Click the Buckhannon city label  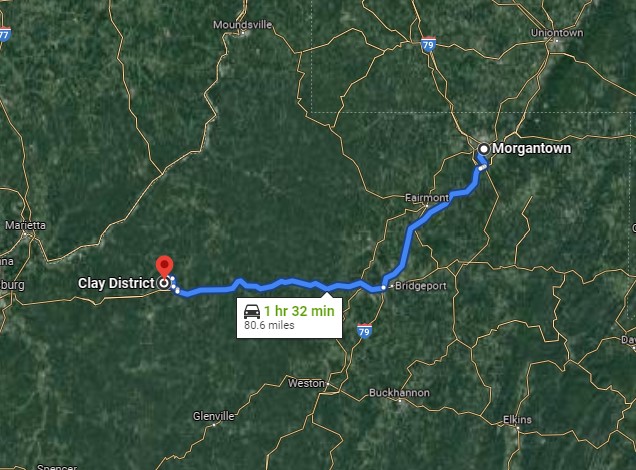[399, 393]
